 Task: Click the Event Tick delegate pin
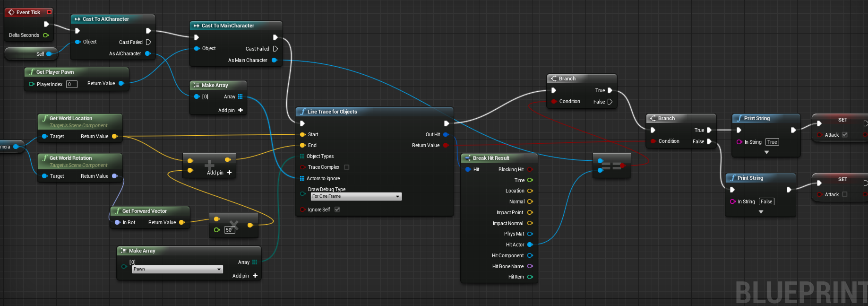[x=49, y=12]
